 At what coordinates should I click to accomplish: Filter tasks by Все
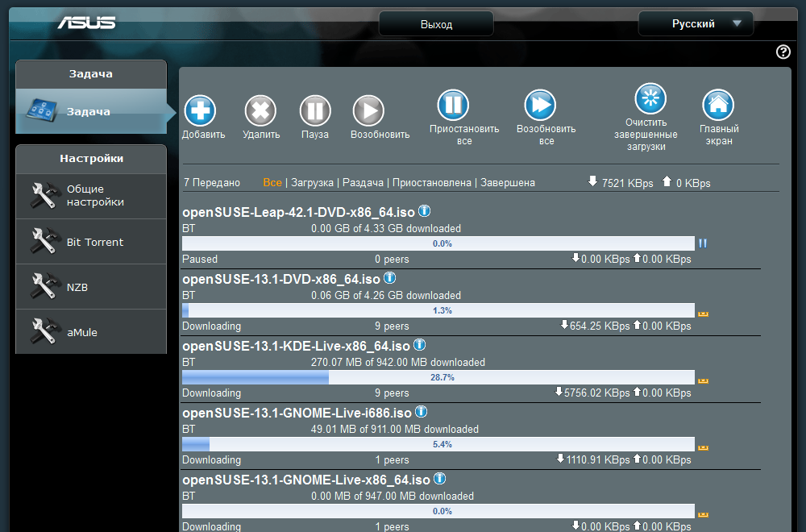pyautogui.click(x=272, y=182)
